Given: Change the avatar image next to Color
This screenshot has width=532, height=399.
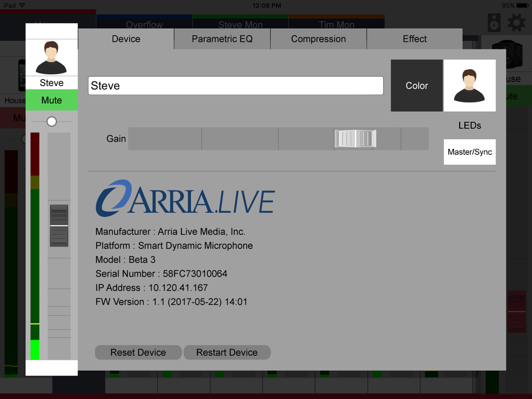Looking at the screenshot, I should (x=469, y=86).
